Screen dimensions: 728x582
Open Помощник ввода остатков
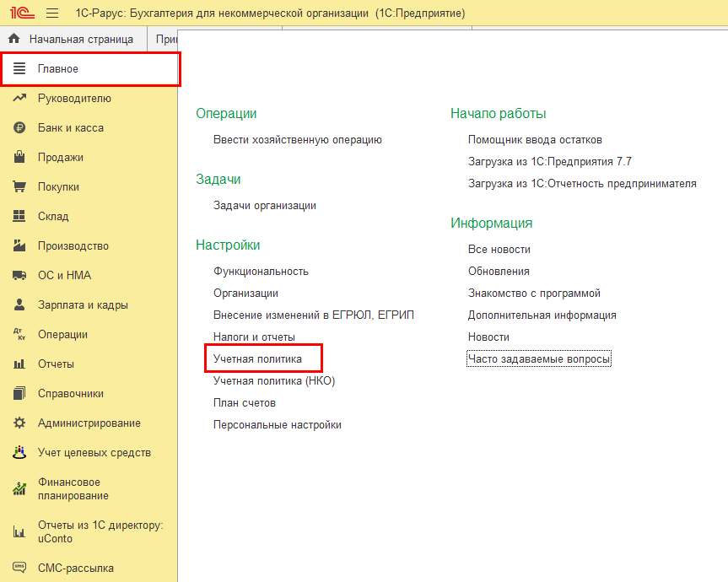[535, 140]
